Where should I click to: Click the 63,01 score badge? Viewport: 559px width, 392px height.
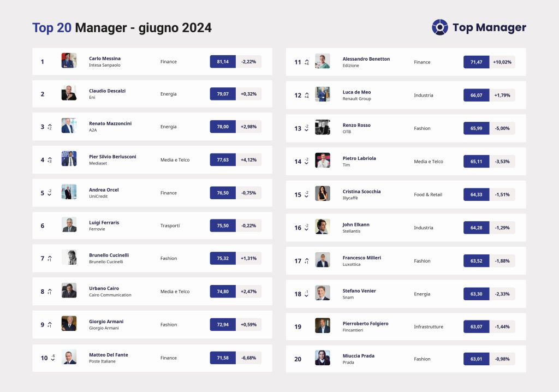[x=476, y=359]
